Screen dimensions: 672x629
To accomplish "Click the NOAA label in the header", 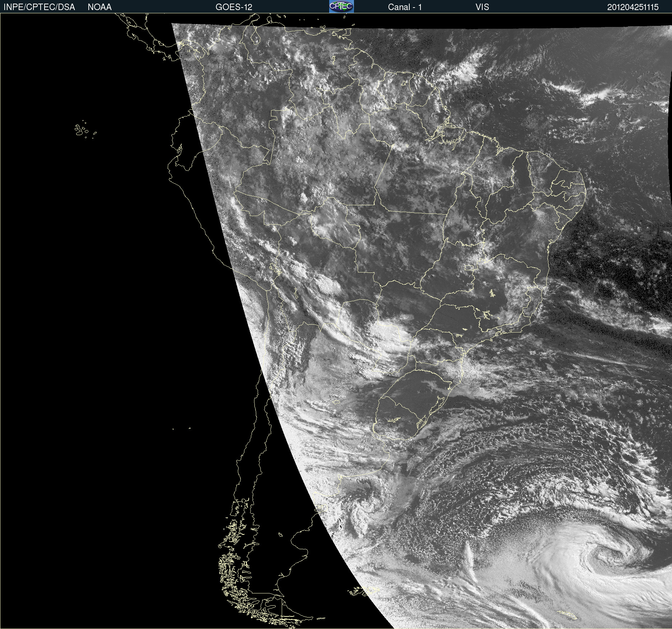I will [100, 7].
